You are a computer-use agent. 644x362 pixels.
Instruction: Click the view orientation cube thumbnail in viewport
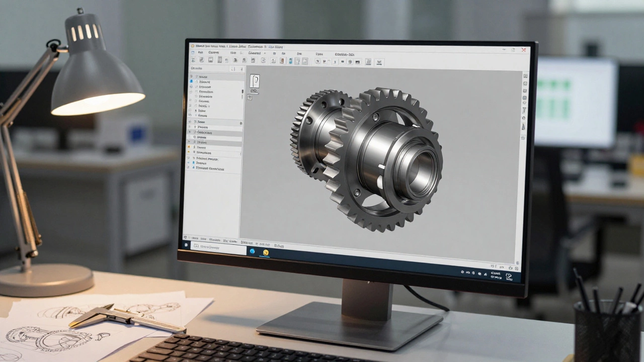click(x=255, y=81)
